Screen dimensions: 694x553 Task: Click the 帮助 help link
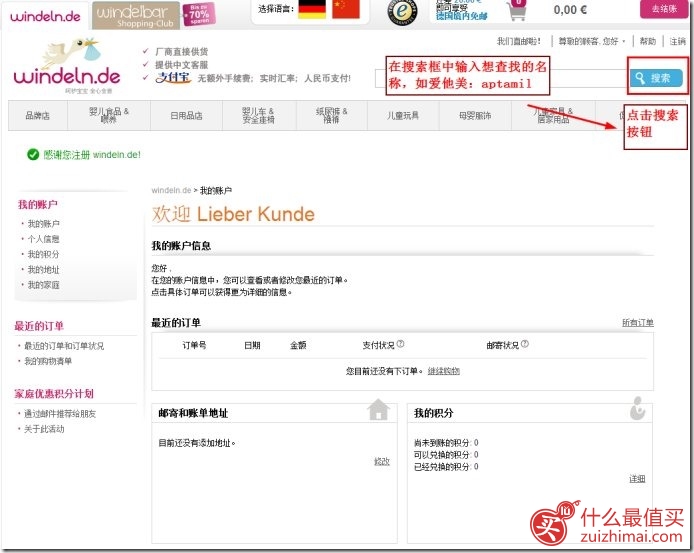(648, 41)
